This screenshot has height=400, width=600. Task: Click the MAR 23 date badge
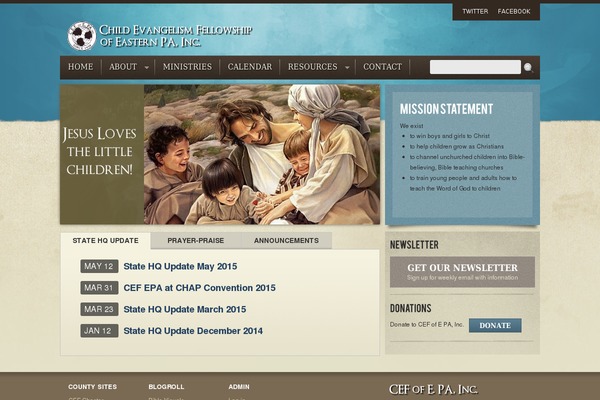99,309
